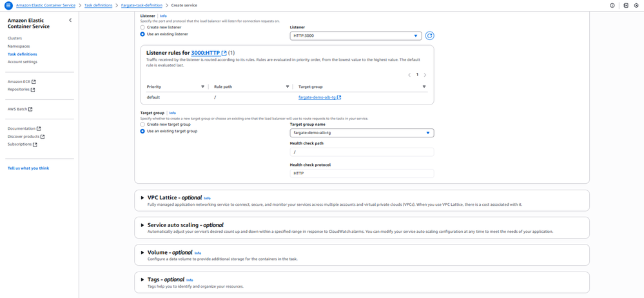Open Namespaces in the sidebar
The height and width of the screenshot is (298, 644).
(19, 46)
